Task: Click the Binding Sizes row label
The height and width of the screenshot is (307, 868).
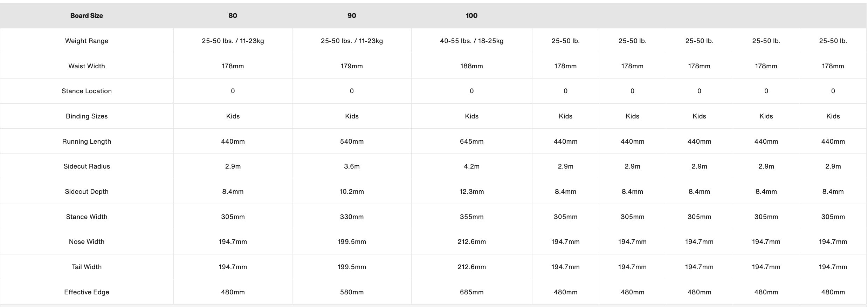Action: coord(87,116)
